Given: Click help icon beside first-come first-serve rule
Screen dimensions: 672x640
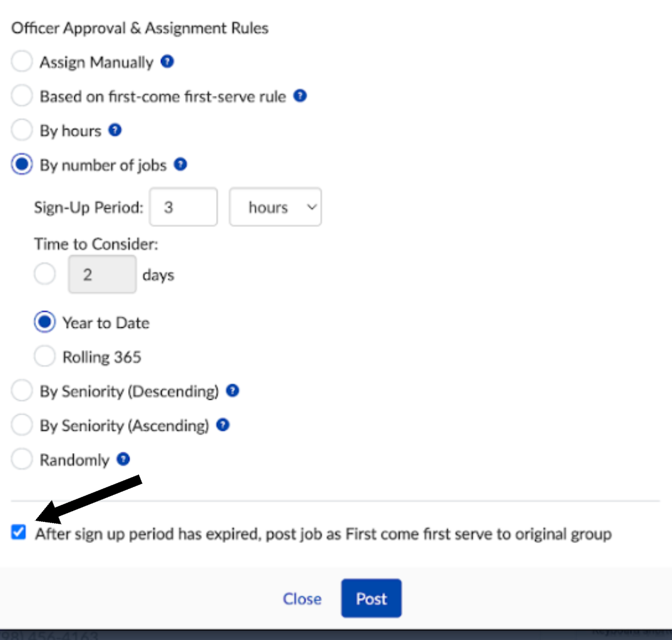Looking at the screenshot, I should point(300,96).
